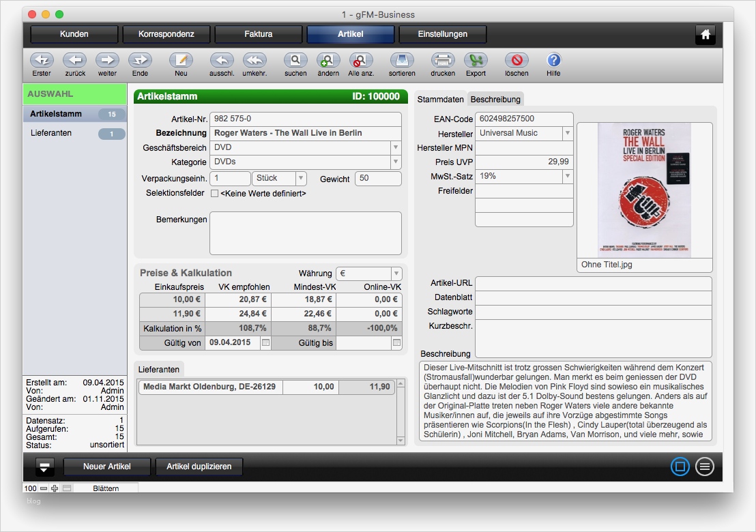Open the MwSt.-Satz dropdown

(566, 176)
